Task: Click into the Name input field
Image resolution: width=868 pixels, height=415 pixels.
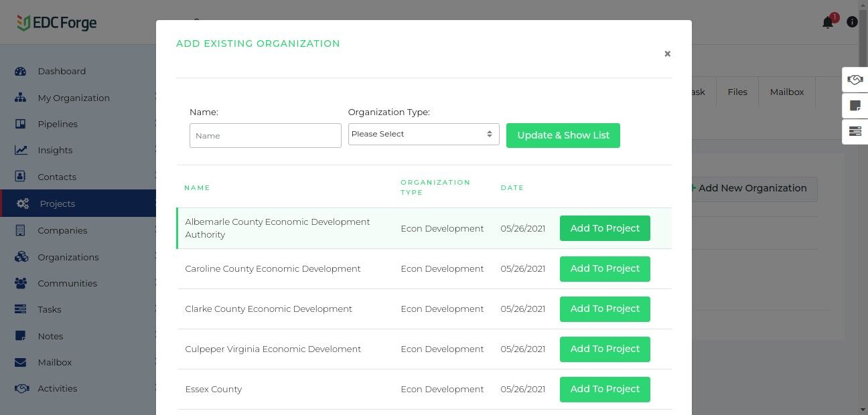Action: tap(265, 135)
